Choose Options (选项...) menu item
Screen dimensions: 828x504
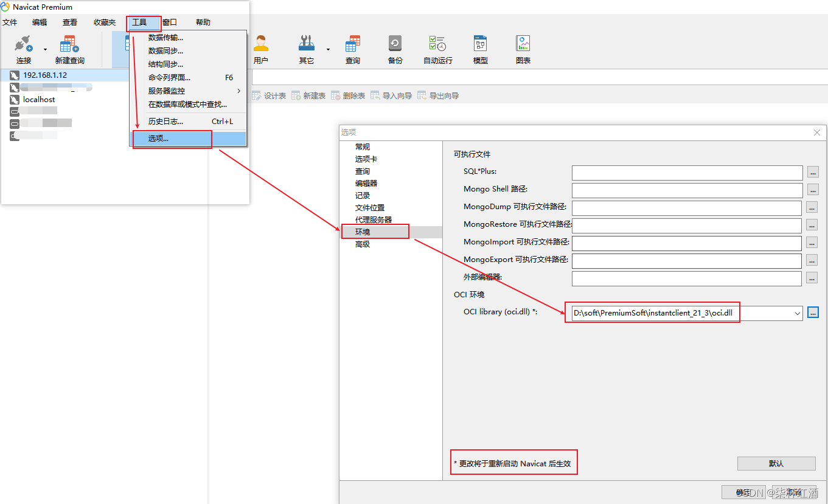click(188, 139)
